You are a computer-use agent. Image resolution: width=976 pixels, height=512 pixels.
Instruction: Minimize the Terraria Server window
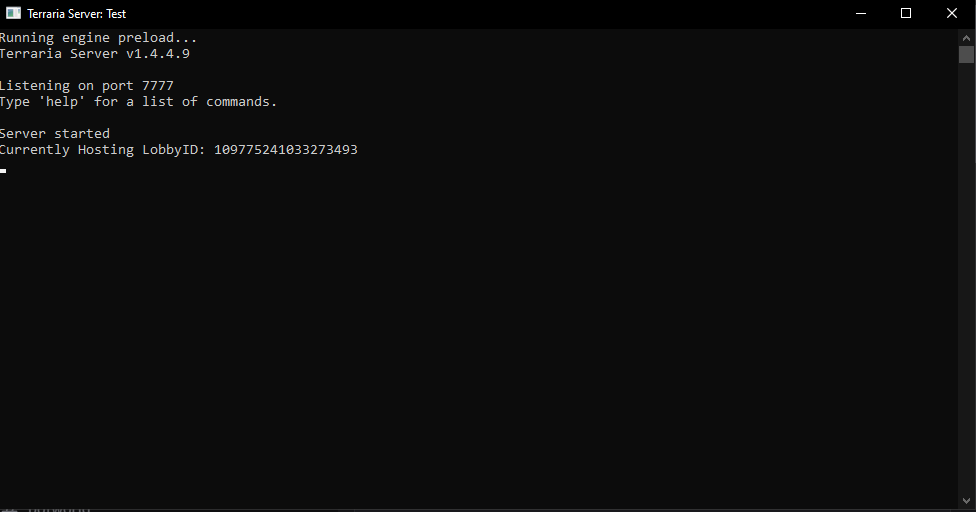pos(860,14)
